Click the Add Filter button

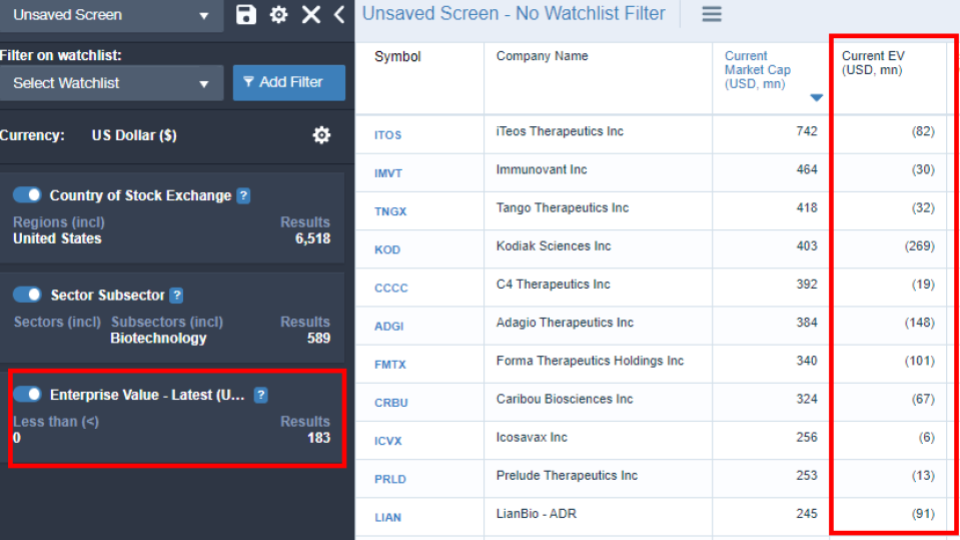pyautogui.click(x=289, y=83)
